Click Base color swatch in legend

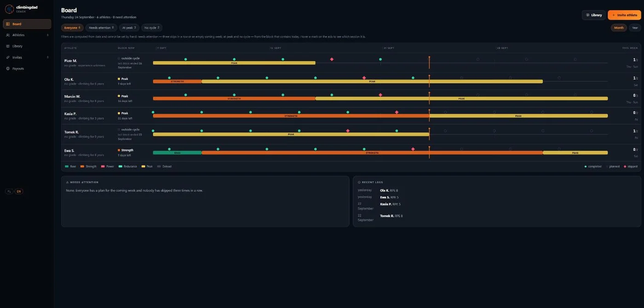(x=67, y=166)
